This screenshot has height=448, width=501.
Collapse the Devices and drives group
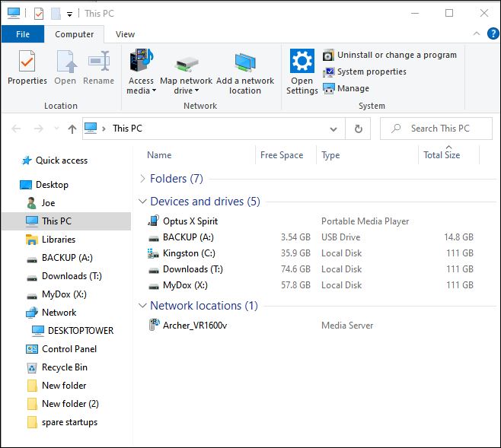142,202
